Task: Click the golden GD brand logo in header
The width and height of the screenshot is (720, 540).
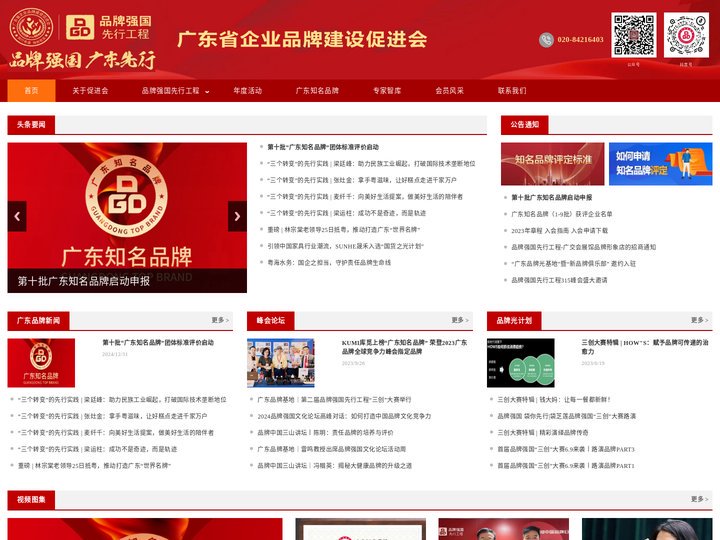Action: [x=80, y=27]
